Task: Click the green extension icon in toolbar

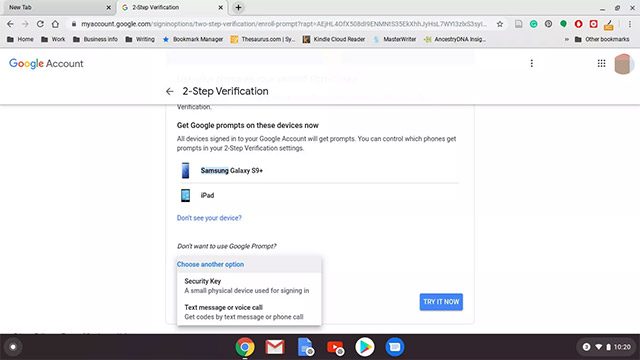Action: [563, 24]
